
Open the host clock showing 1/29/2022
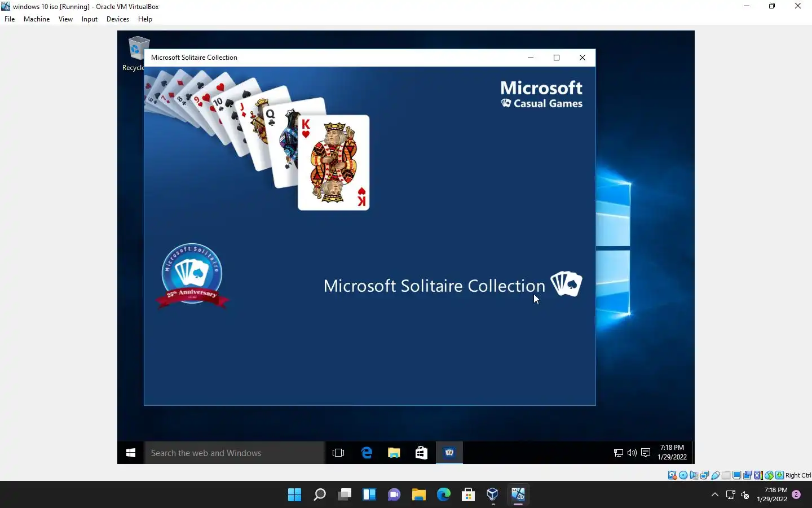[x=772, y=494]
